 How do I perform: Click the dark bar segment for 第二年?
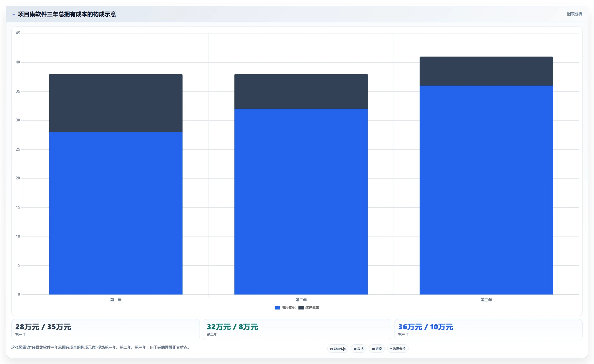(x=301, y=91)
